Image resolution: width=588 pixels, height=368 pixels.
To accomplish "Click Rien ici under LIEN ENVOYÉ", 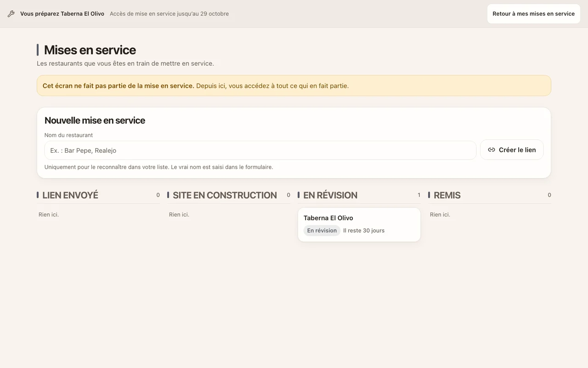I will pos(49,214).
